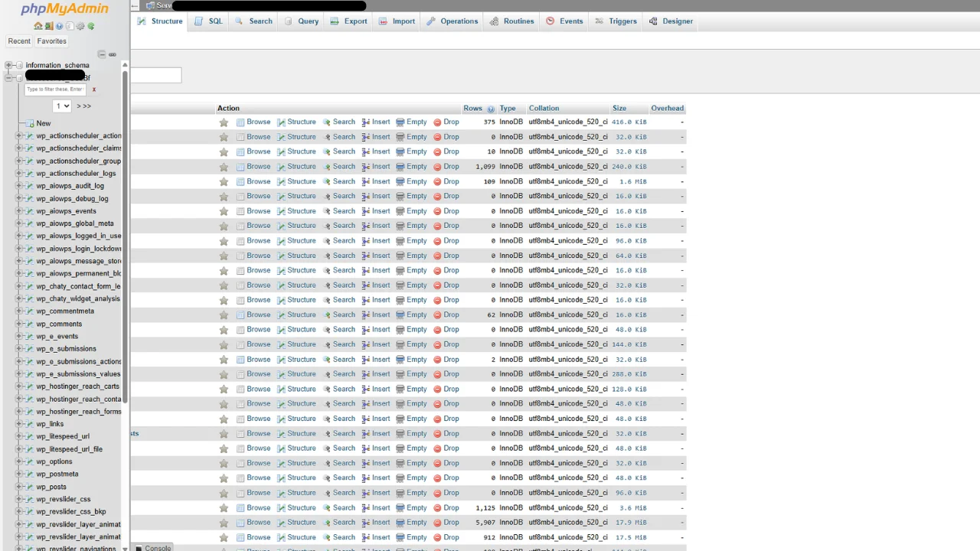Favorite star for the 5,907-row table

pos(224,523)
